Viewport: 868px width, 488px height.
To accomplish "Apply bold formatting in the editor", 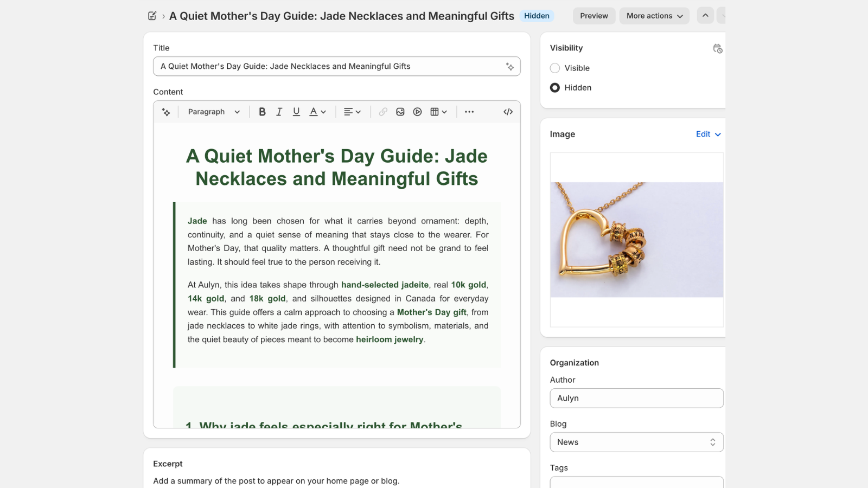I will [262, 112].
